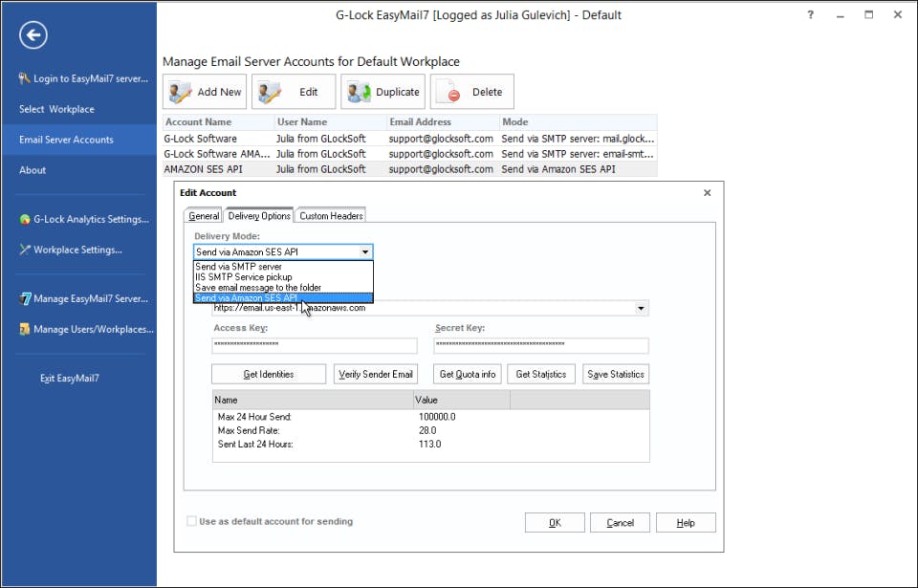Sort by Email Address column header

(x=443, y=121)
